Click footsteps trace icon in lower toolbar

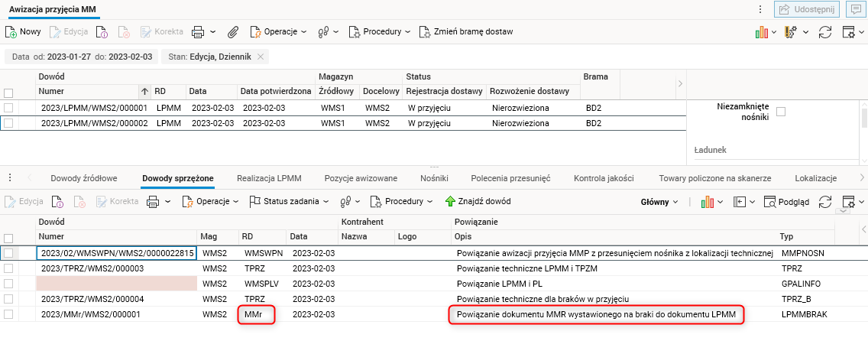[x=346, y=202]
